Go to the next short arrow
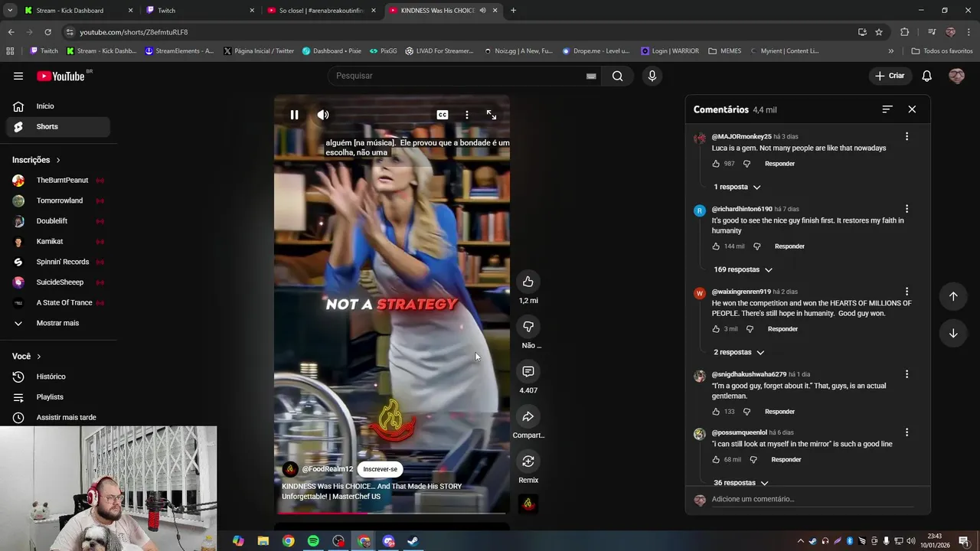Image resolution: width=980 pixels, height=551 pixels. click(953, 333)
